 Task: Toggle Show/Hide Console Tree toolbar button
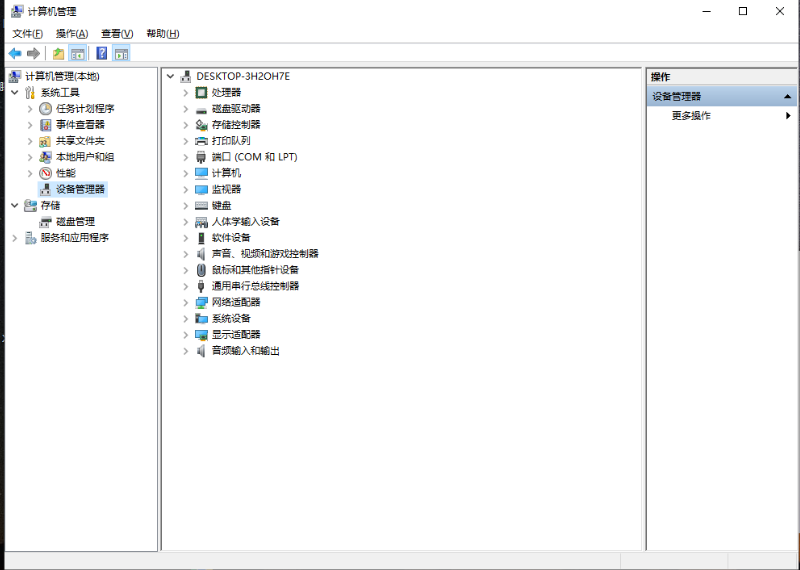point(78,53)
